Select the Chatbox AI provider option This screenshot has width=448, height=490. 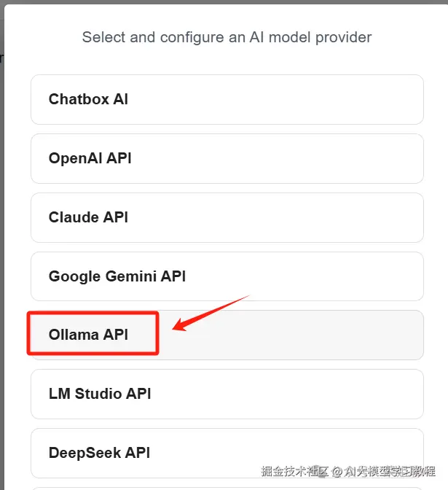click(227, 99)
